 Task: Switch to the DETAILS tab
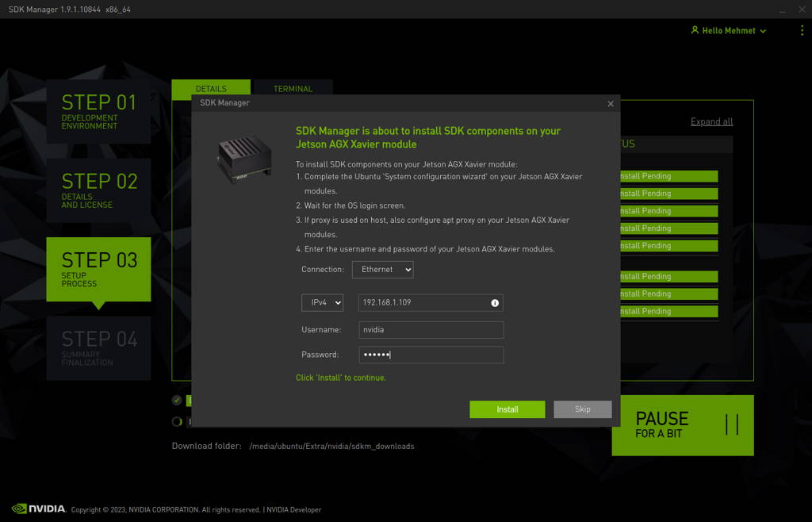click(x=211, y=89)
